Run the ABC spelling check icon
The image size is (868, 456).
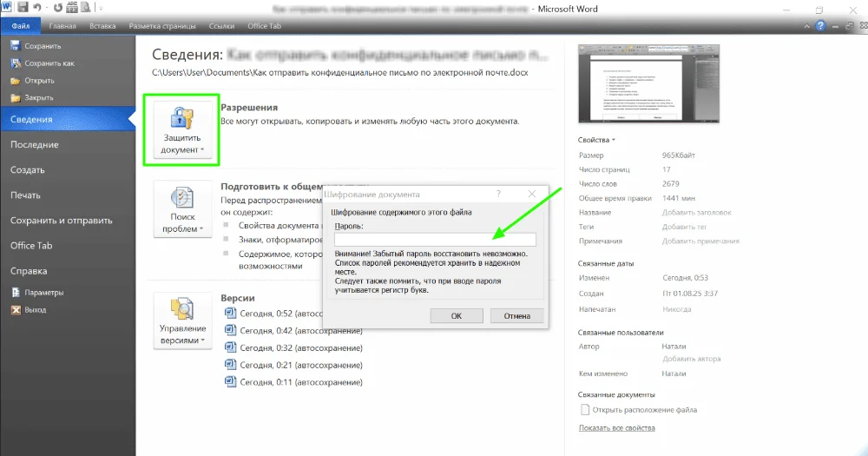click(72, 7)
